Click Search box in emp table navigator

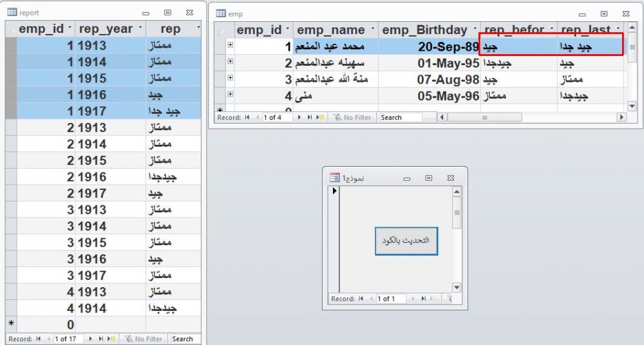point(400,118)
